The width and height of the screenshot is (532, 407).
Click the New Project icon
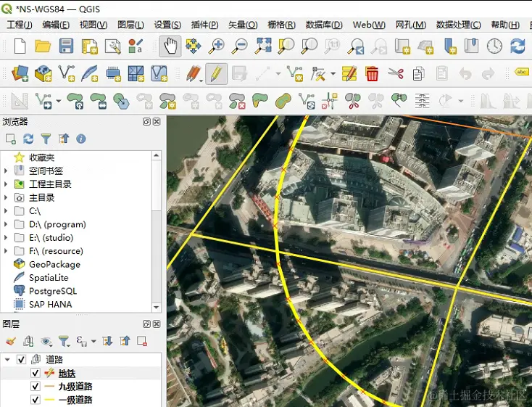click(x=20, y=46)
